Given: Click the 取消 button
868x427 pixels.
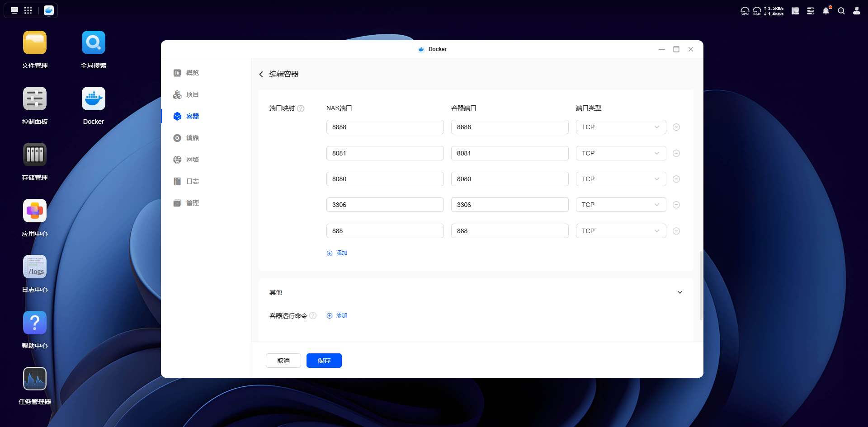Looking at the screenshot, I should tap(283, 361).
